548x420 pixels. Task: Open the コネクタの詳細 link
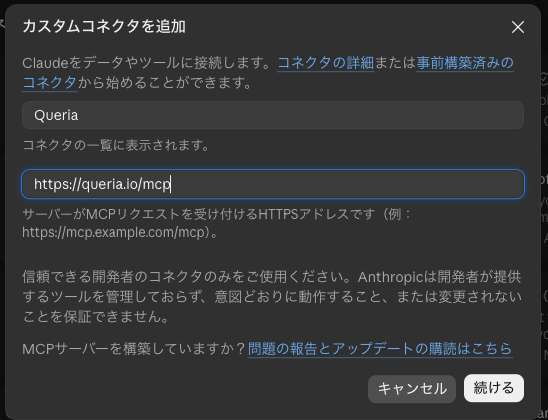[x=325, y=63]
